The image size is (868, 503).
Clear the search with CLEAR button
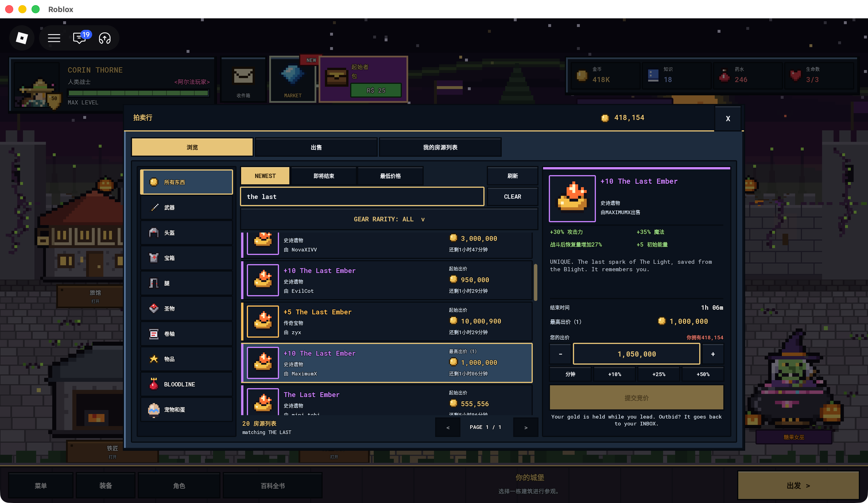(x=513, y=197)
